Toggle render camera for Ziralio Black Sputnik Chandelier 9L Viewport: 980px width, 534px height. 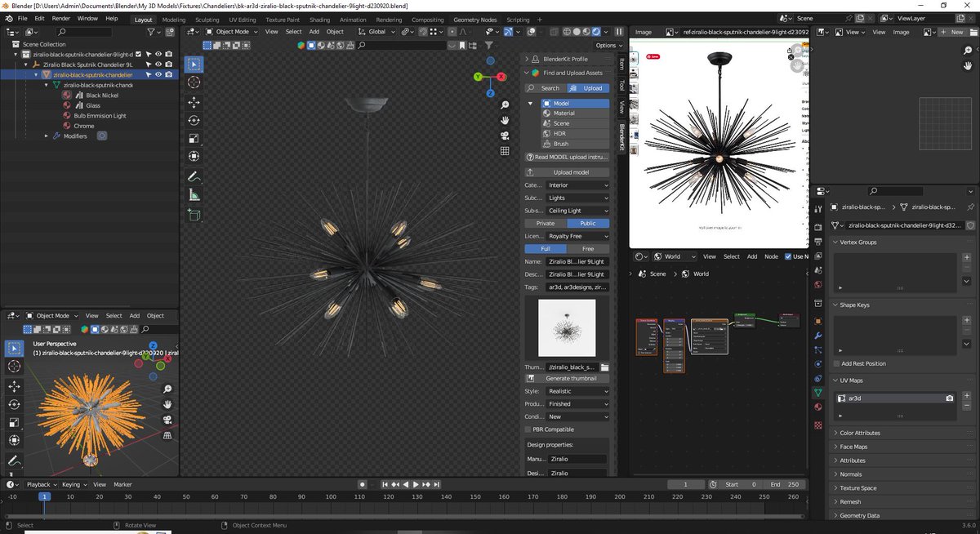[x=168, y=64]
